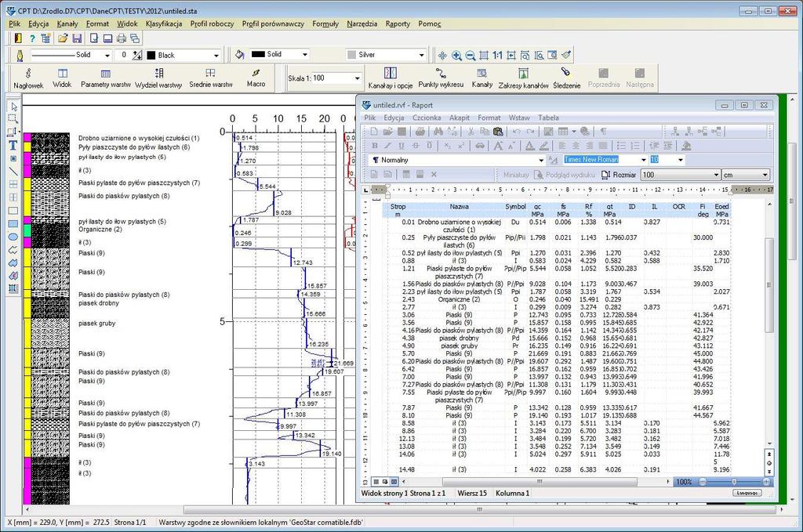
Task: Open the Raporty menu
Action: (x=398, y=24)
